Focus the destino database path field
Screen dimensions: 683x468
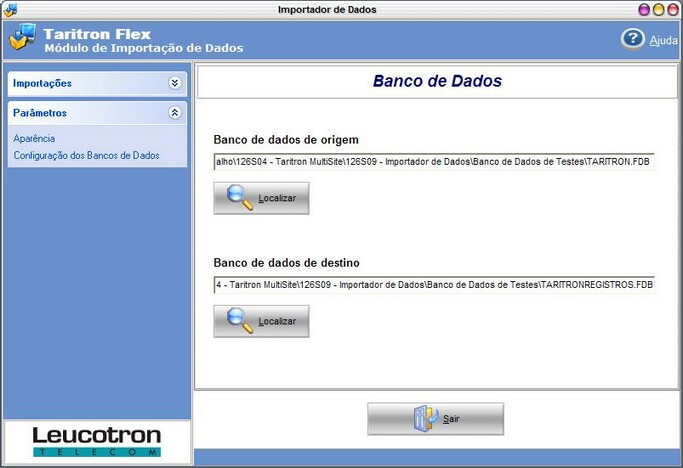pos(434,285)
